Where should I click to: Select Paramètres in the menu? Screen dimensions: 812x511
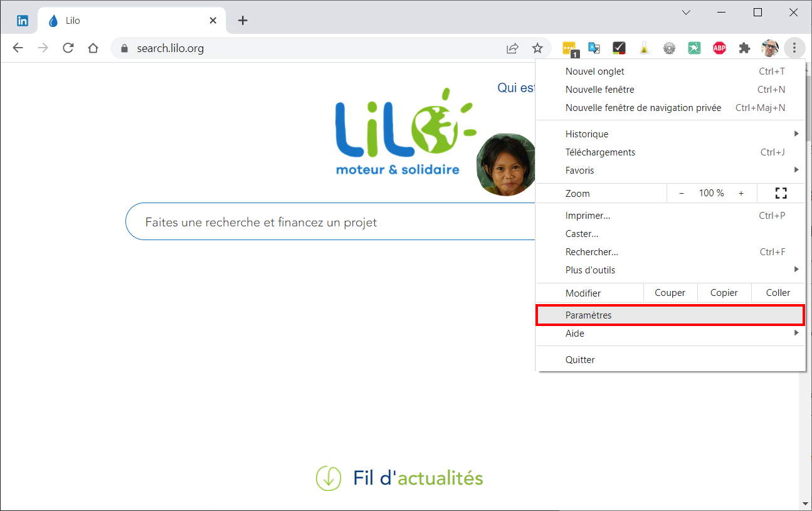pos(671,315)
